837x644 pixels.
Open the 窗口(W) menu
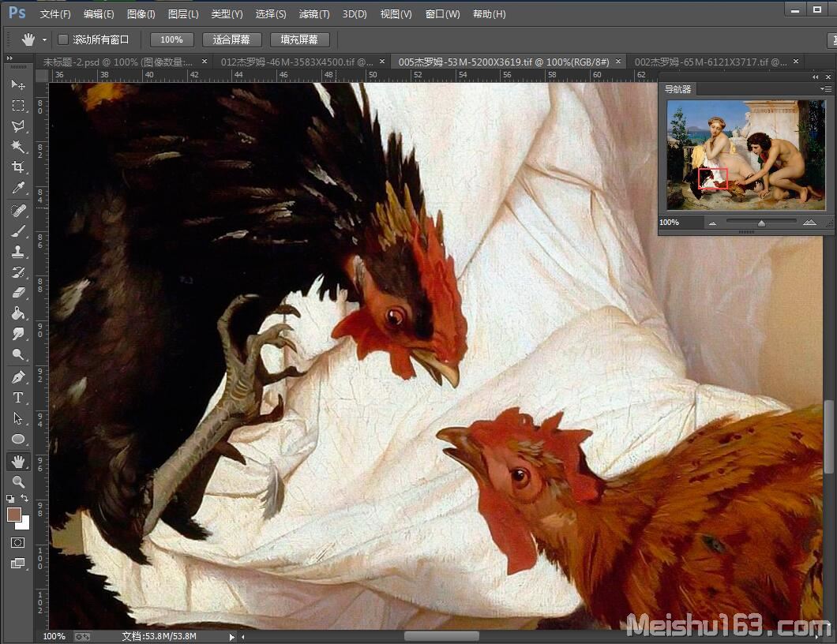[442, 14]
